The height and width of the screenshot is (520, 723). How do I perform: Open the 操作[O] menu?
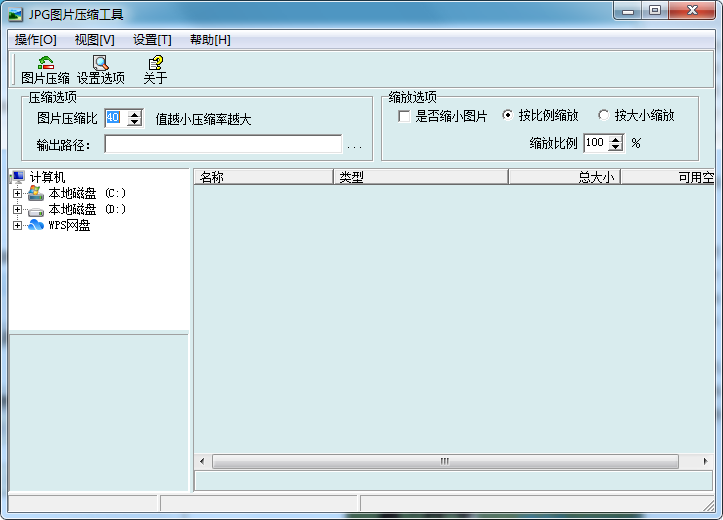(x=36, y=40)
